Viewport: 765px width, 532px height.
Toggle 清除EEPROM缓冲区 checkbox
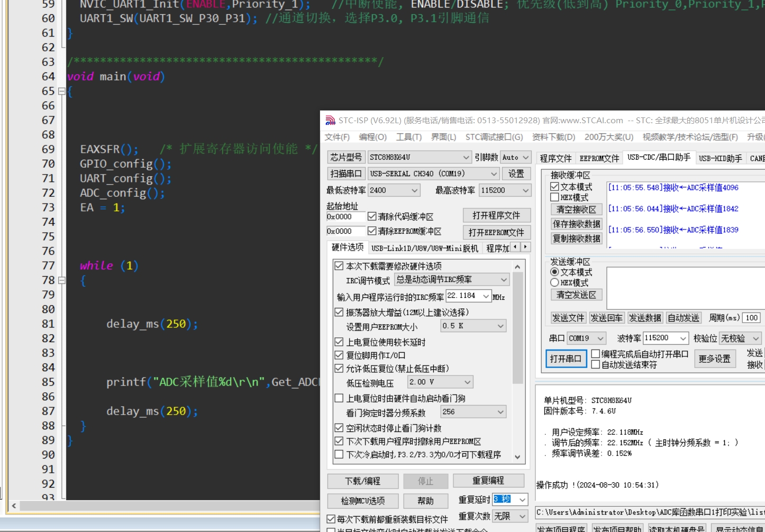tap(405, 231)
